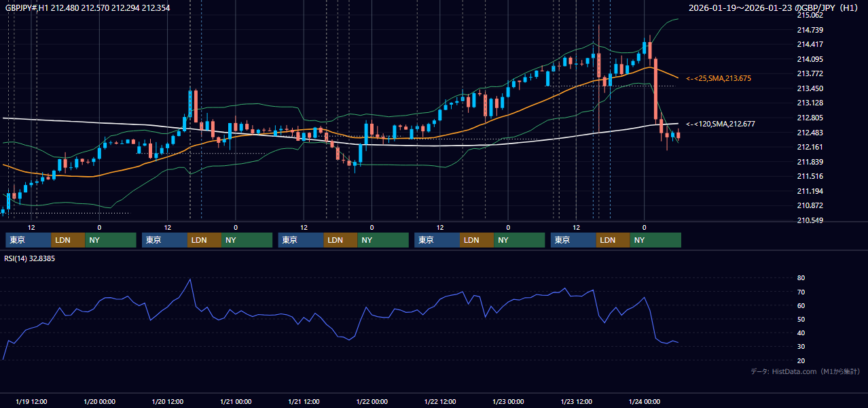The width and height of the screenshot is (868, 408).
Task: Select the 1/21 00:00 time label
Action: click(236, 402)
